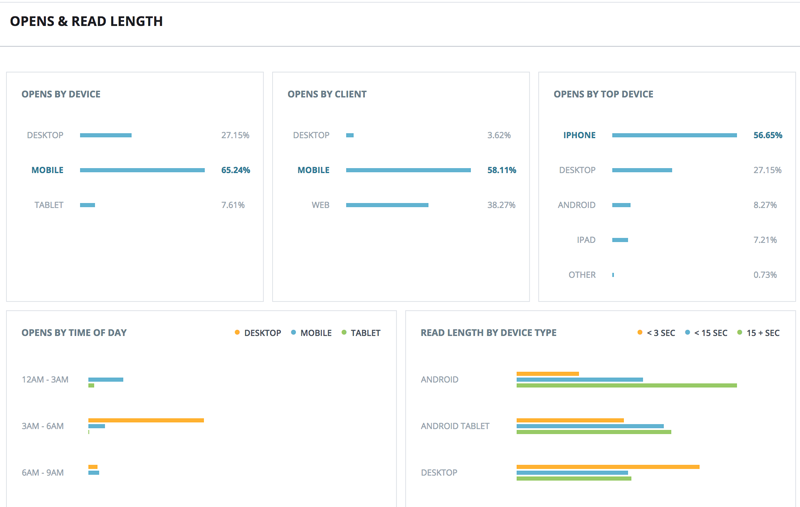This screenshot has height=507, width=800.
Task: Select the 0.73% Other value
Action: pyautogui.click(x=765, y=275)
